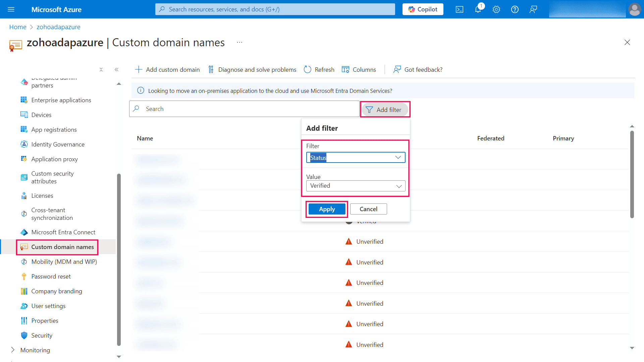Image resolution: width=644 pixels, height=362 pixels.
Task: Open the Cloud Shell terminal
Action: [x=459, y=9]
